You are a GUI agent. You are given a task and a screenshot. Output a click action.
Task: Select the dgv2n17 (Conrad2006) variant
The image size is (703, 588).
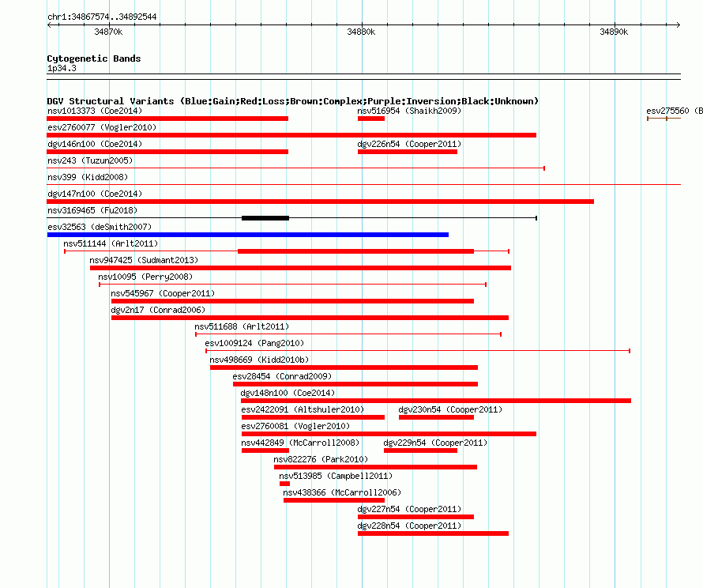pyautogui.click(x=158, y=310)
